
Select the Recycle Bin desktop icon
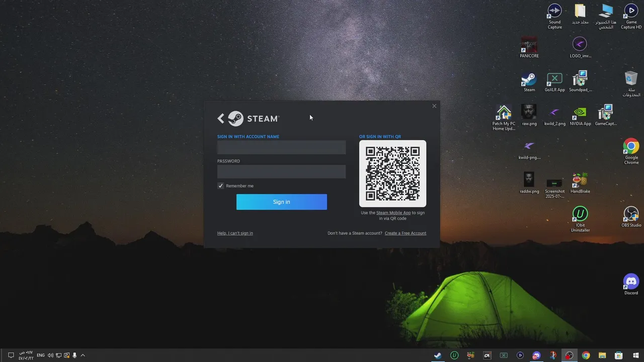[x=631, y=84]
